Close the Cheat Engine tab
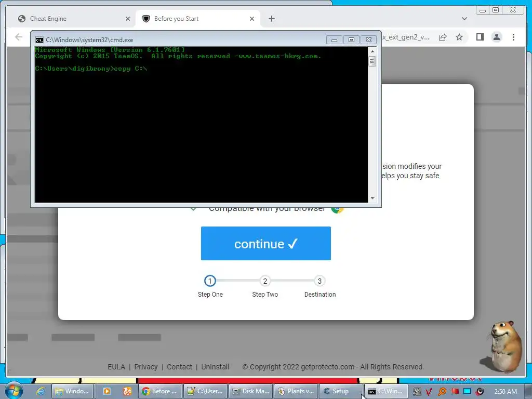The width and height of the screenshot is (532, 399). [128, 19]
